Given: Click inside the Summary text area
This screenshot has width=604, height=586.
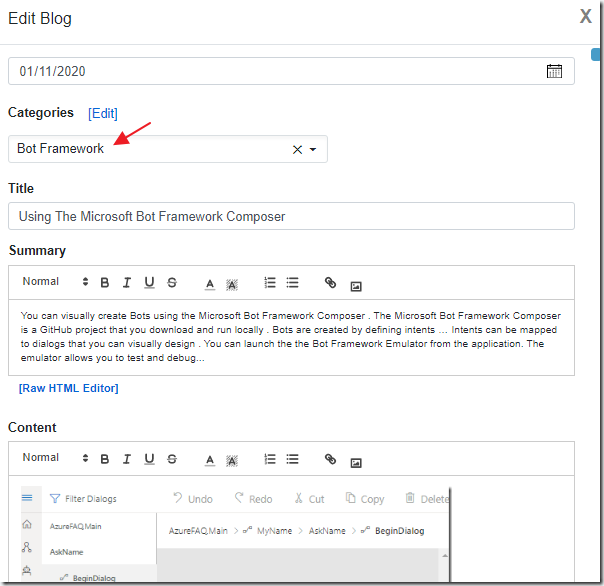Looking at the screenshot, I should tap(291, 337).
